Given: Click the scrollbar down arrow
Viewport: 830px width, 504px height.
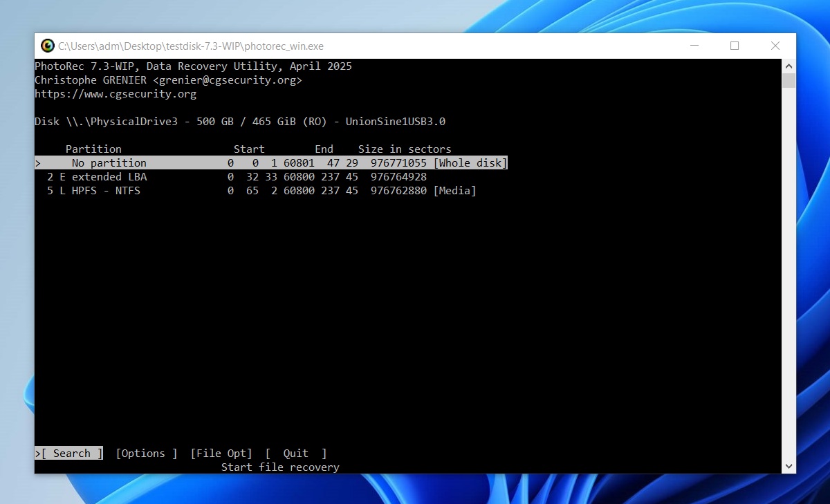Looking at the screenshot, I should pyautogui.click(x=788, y=466).
